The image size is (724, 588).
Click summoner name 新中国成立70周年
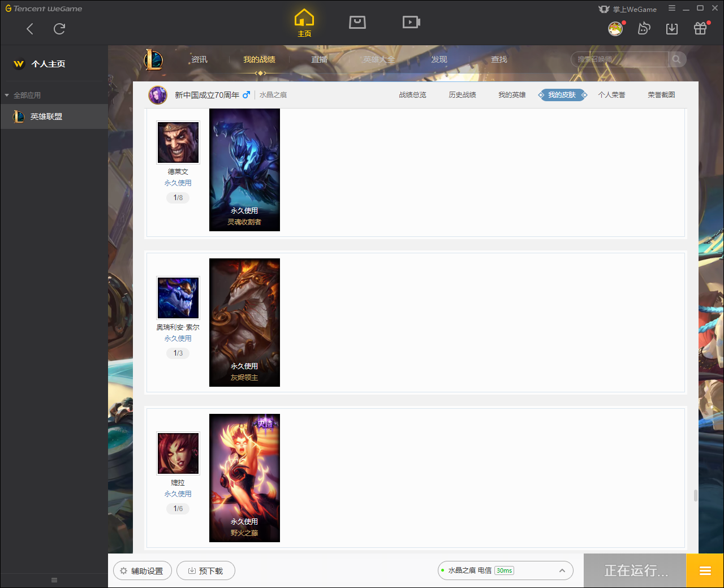[x=207, y=95]
